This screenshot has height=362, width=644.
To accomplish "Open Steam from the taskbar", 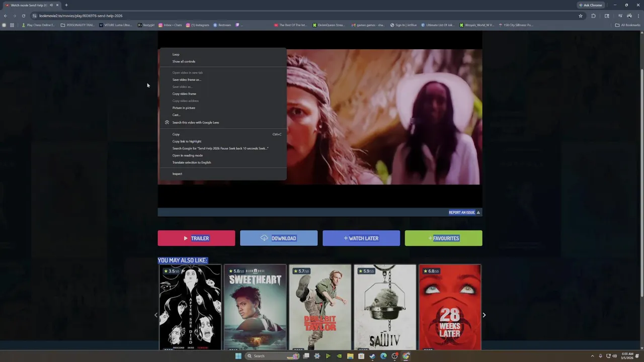I will [x=372, y=356].
